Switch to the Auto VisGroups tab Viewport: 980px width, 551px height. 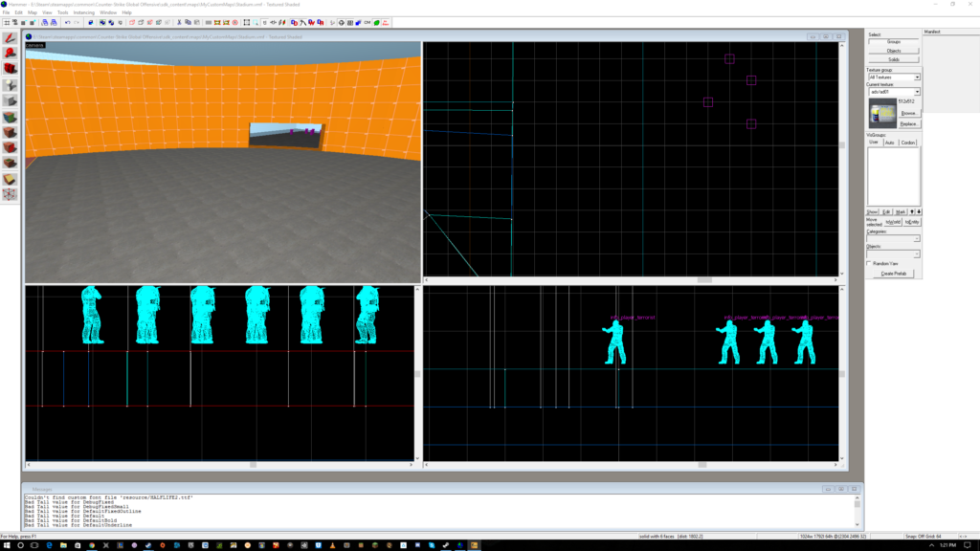click(x=889, y=143)
